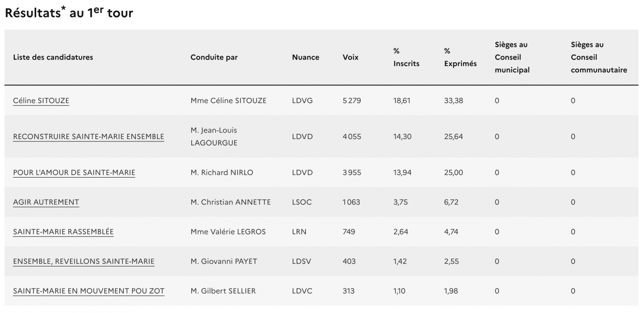Click the 'Résultats au 1er tour' heading

pos(69,12)
